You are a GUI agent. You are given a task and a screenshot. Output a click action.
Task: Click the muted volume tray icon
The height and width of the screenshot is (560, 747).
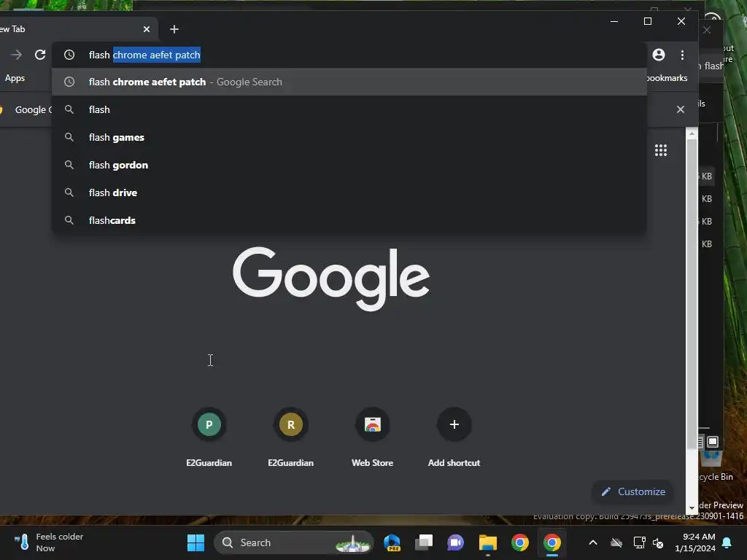point(658,542)
